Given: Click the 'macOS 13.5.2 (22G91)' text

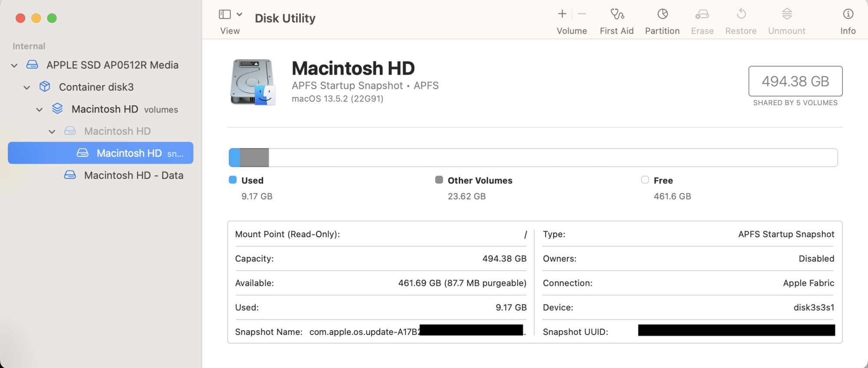Looking at the screenshot, I should tap(338, 99).
